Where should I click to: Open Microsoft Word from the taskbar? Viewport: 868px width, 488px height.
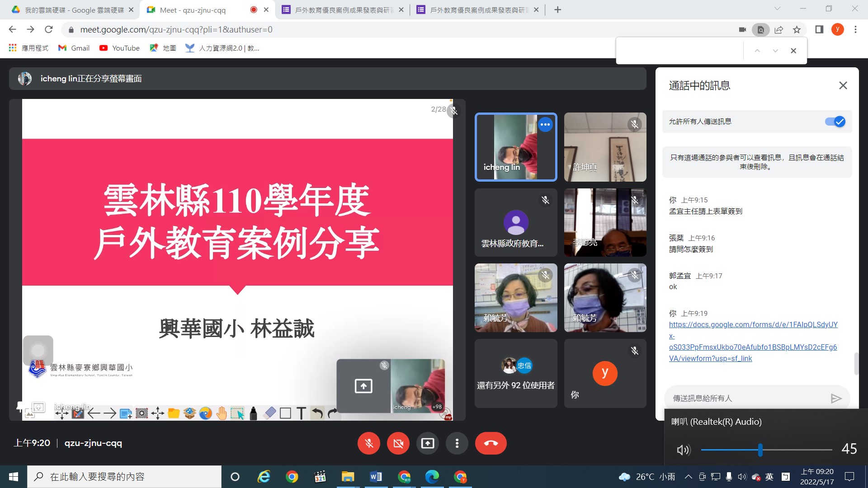(x=376, y=477)
